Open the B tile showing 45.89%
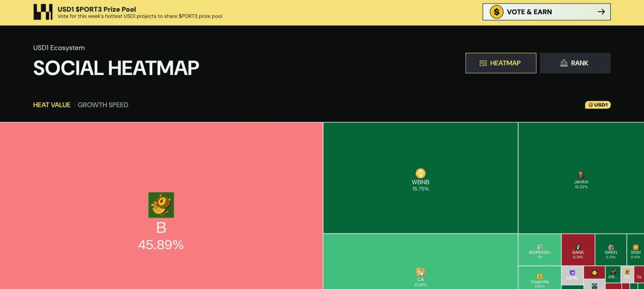 click(161, 205)
